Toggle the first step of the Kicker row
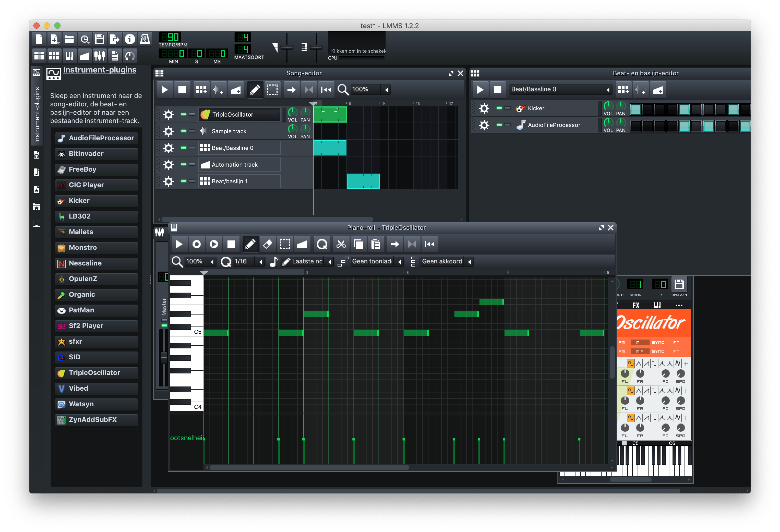 [636, 109]
